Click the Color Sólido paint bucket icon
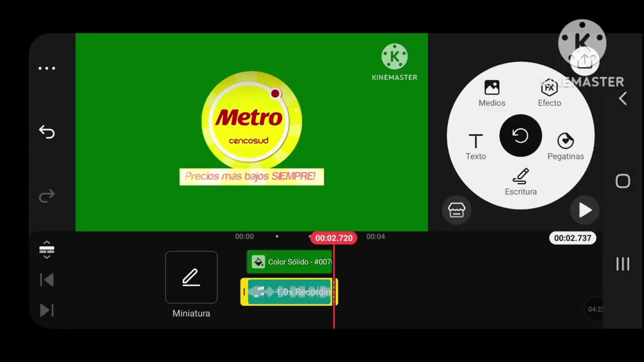The width and height of the screenshot is (644, 362). [258, 262]
